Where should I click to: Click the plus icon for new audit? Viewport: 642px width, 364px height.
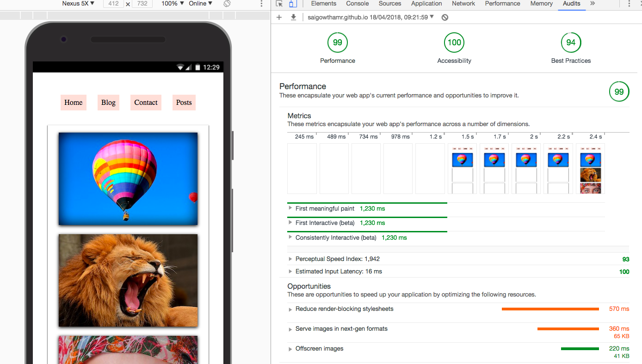pyautogui.click(x=279, y=17)
